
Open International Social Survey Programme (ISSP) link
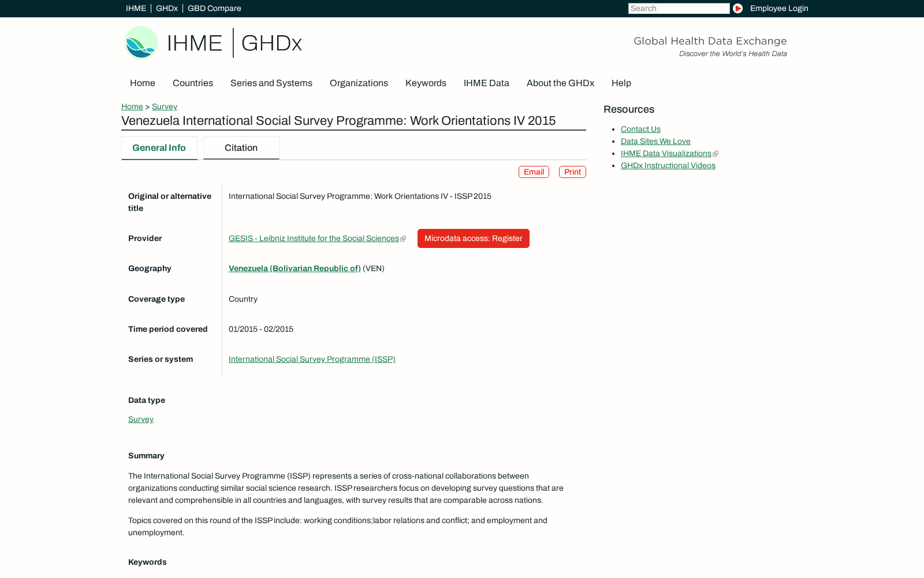pyautogui.click(x=312, y=360)
